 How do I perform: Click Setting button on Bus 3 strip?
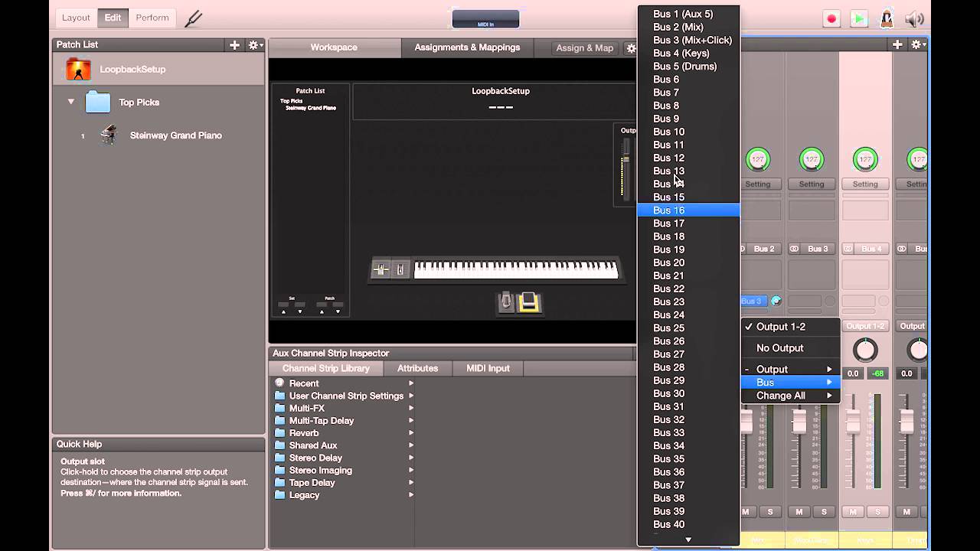click(x=812, y=184)
